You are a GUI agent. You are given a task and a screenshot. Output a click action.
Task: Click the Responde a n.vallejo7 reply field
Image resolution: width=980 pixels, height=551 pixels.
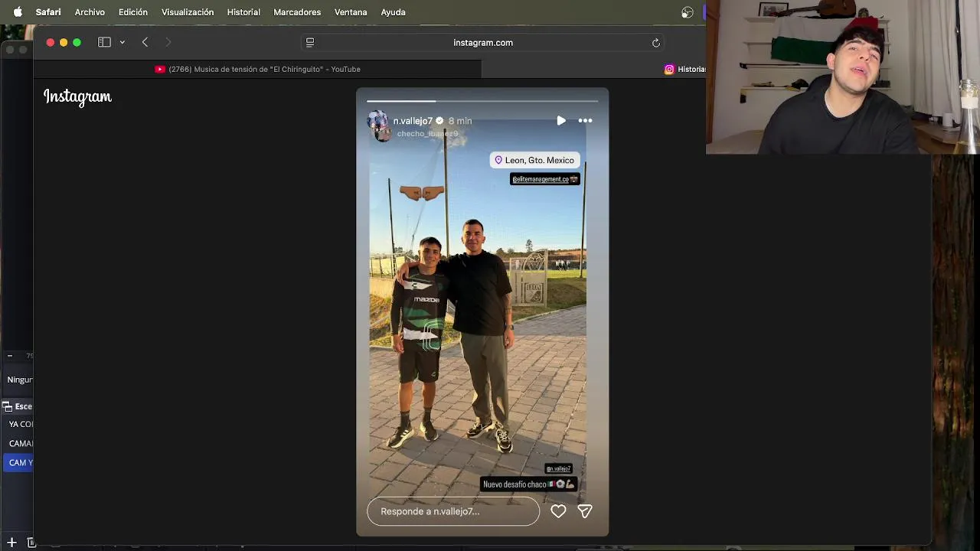pos(453,511)
